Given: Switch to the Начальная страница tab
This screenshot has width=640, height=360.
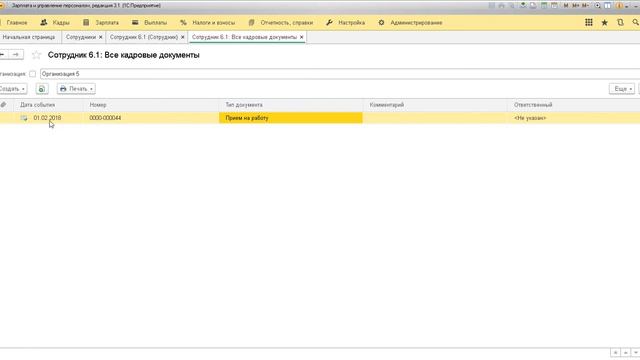Looking at the screenshot, I should click(29, 37).
